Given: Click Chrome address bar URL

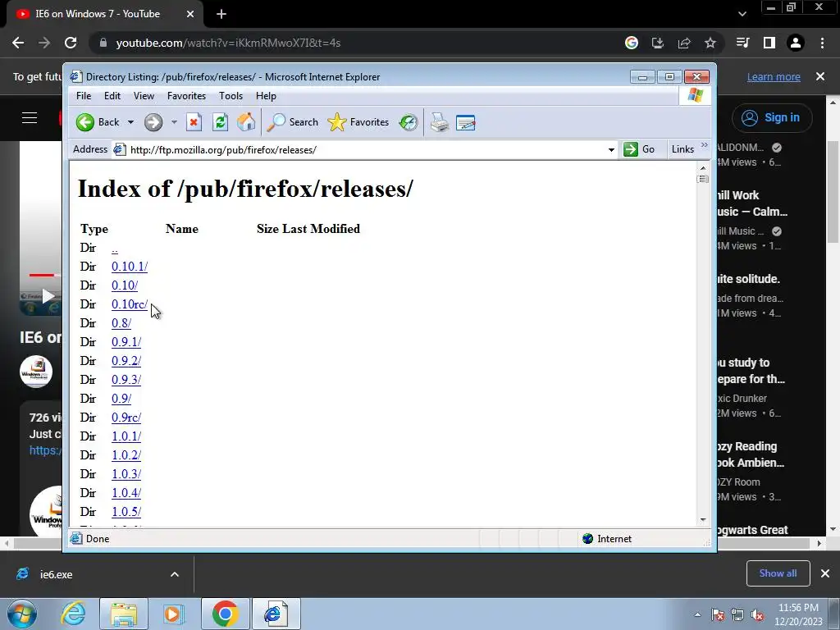Looking at the screenshot, I should point(228,43).
